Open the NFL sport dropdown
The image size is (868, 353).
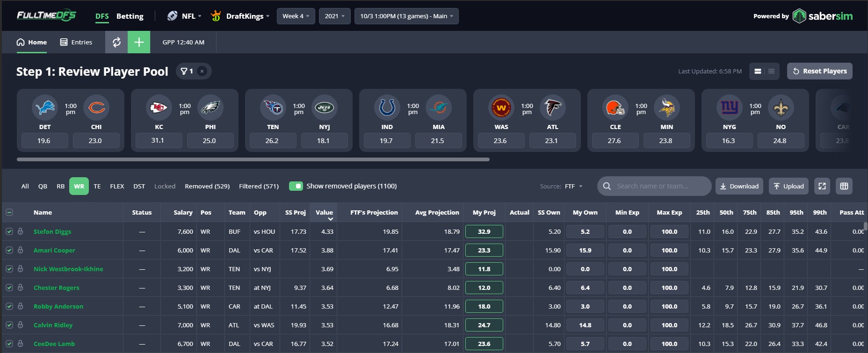(184, 16)
